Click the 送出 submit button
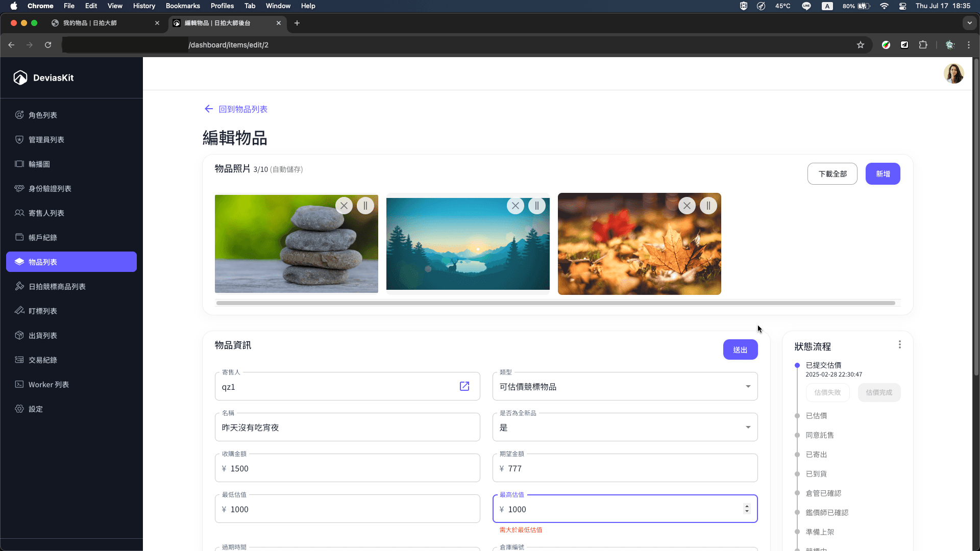This screenshot has height=551, width=980. point(740,349)
